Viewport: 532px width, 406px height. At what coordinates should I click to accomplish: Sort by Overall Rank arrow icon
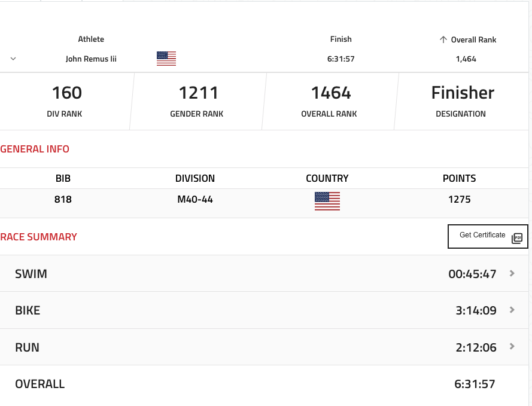443,39
